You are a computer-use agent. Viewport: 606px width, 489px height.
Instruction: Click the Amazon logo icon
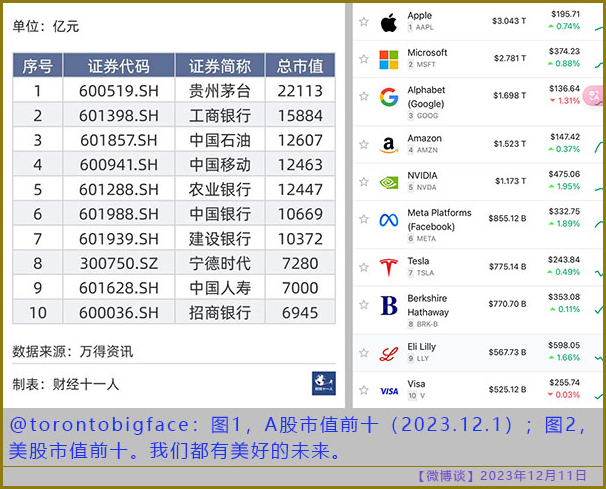click(388, 145)
